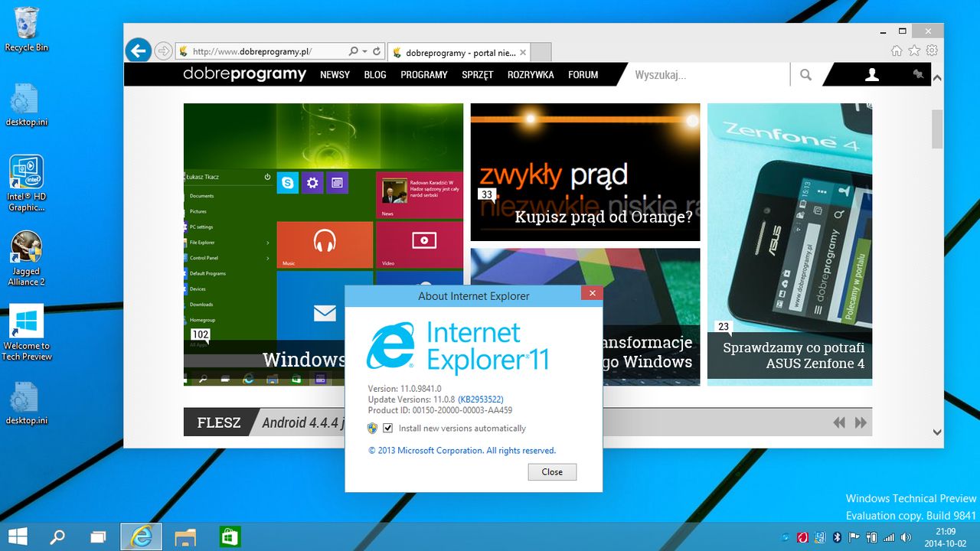
Task: Select the dobreprogramy - portal tab
Action: [x=459, y=53]
